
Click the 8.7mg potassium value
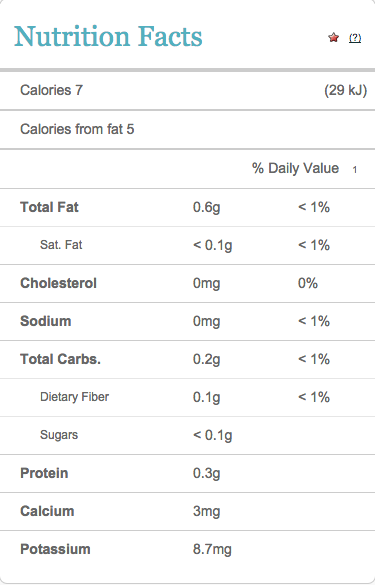tap(212, 550)
